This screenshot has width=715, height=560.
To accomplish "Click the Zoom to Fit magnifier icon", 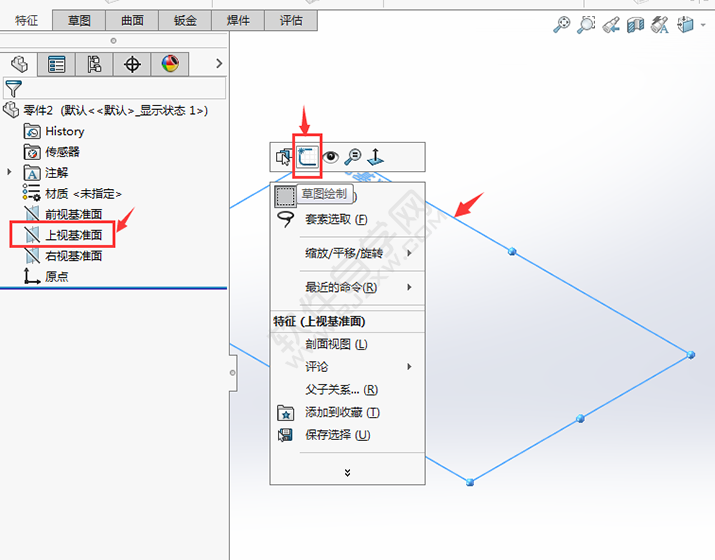I will click(x=561, y=25).
